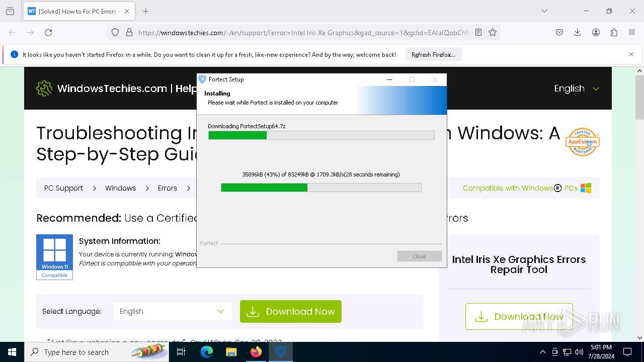Click the Firefox account icon
Image resolution: width=644 pixels, height=362 pixels.
(x=596, y=32)
